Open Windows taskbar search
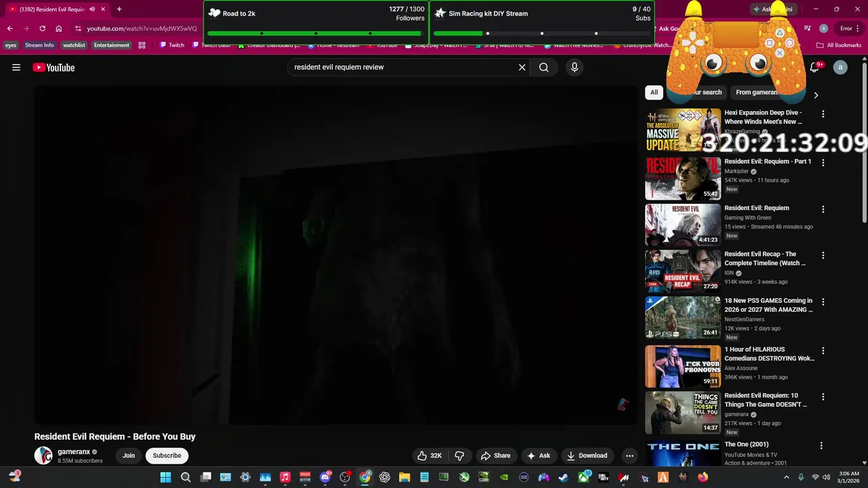The height and width of the screenshot is (488, 868). [x=185, y=477]
